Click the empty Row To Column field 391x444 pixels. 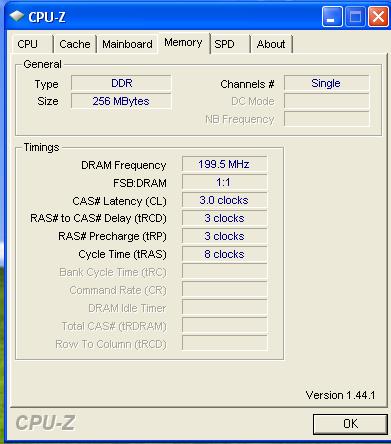coord(224,343)
